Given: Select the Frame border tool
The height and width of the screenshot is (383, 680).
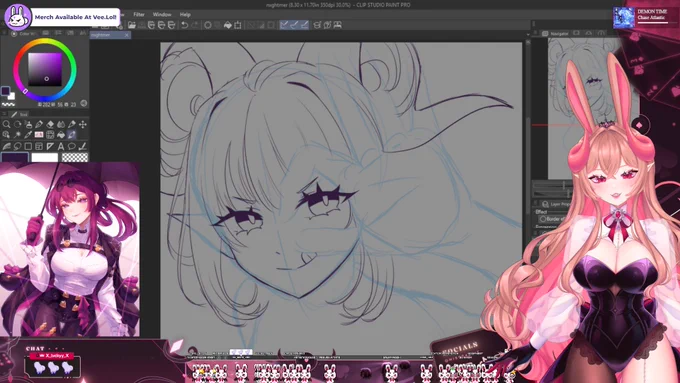Looking at the screenshot, I should click(39, 146).
